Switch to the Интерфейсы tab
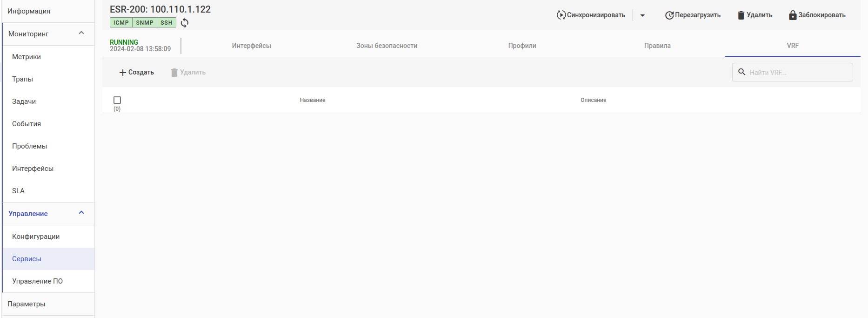 click(x=252, y=46)
